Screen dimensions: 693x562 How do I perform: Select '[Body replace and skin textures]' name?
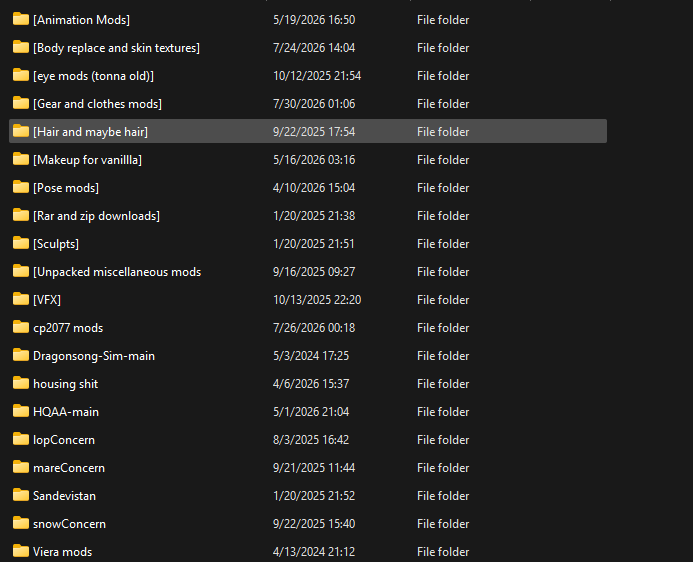point(116,48)
